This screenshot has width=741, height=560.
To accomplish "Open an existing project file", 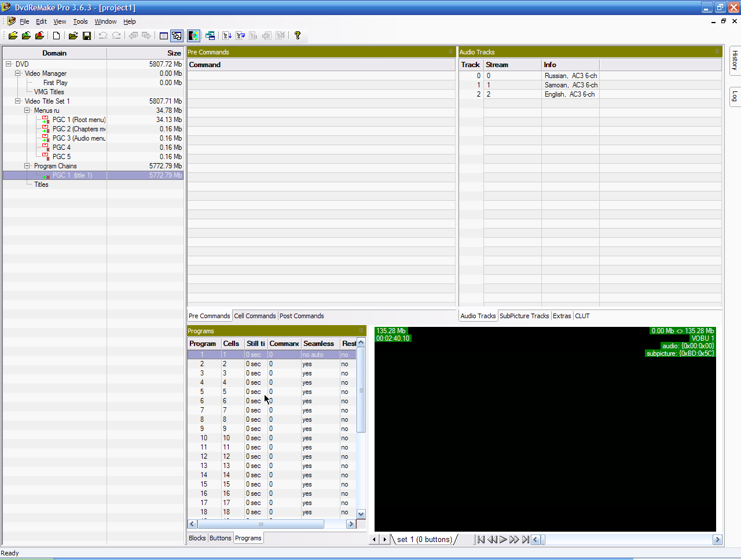I will coord(73,35).
